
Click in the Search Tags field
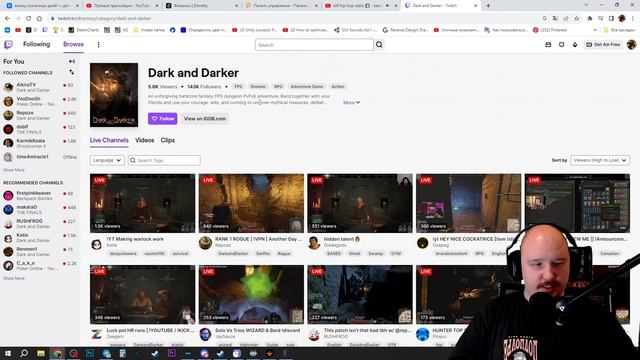[x=164, y=160]
